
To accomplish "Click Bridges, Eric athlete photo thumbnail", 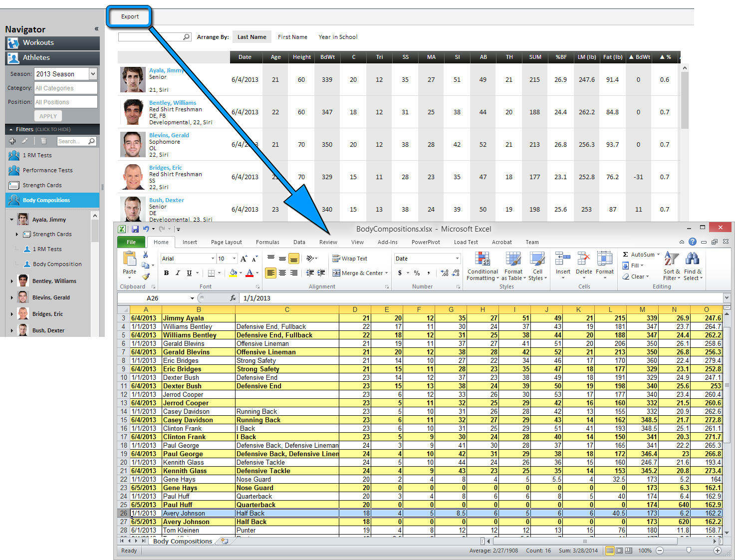I will (x=133, y=177).
